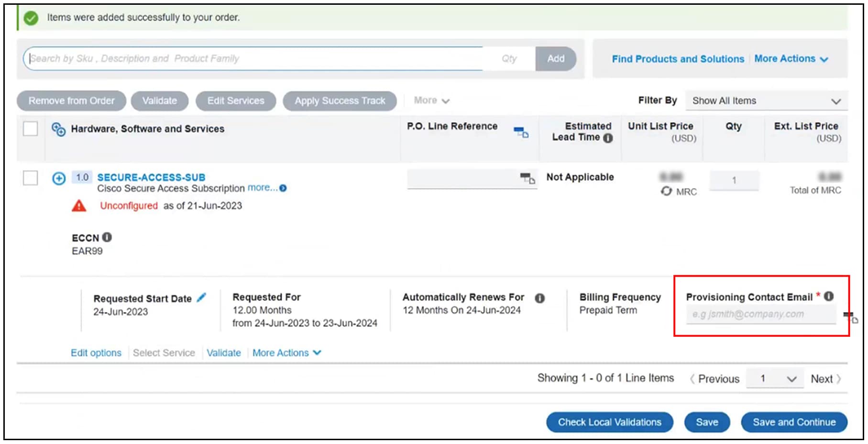Click the red Unconfigured warning triangle icon
868x444 pixels.
click(79, 206)
